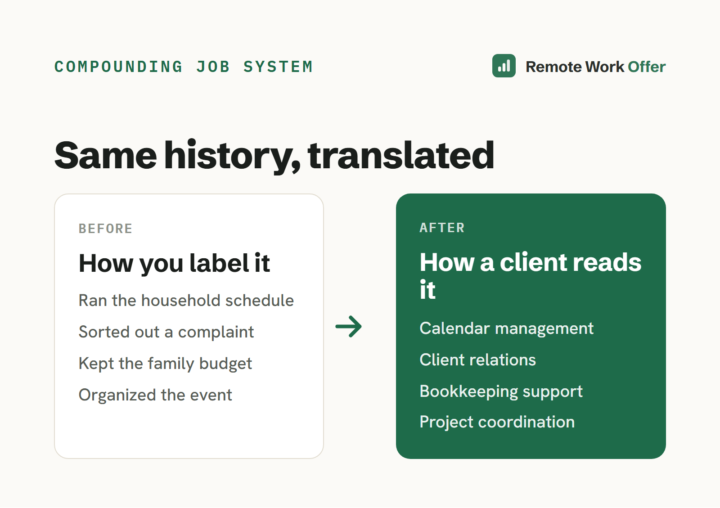Click the green bar chart logo icon
720x508 pixels.
click(504, 66)
